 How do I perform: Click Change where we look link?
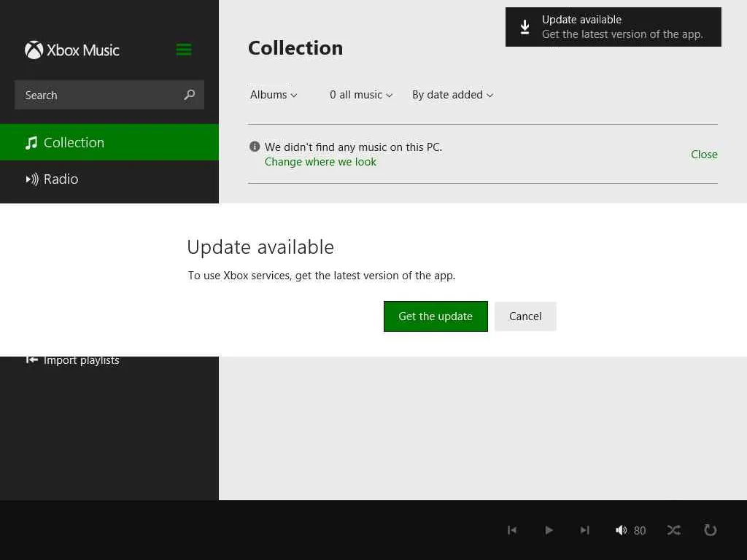(320, 162)
